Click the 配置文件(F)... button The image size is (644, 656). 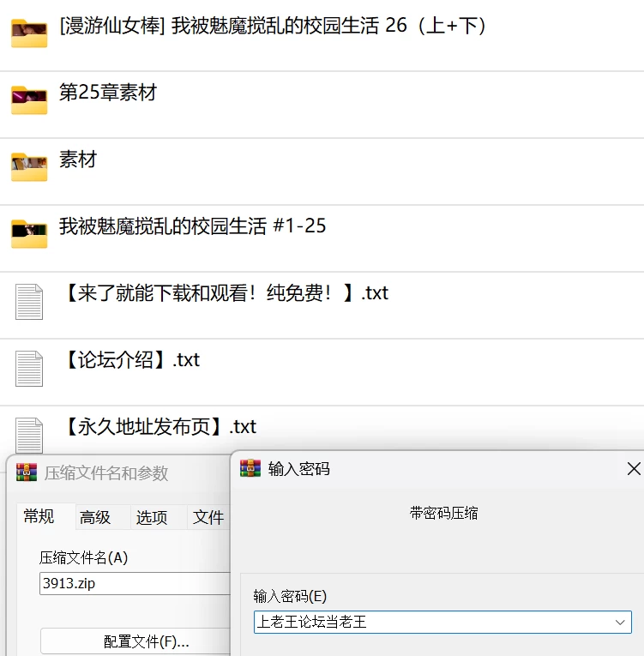(135, 641)
